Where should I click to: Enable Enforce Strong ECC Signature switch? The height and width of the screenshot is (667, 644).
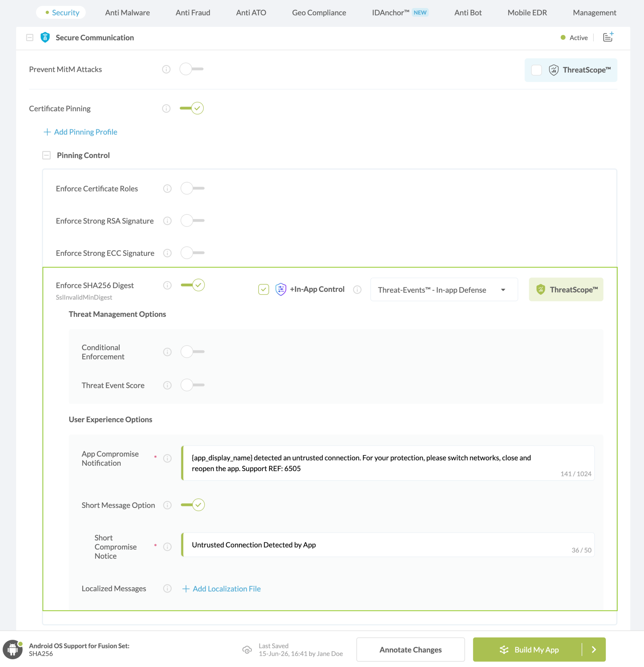click(x=192, y=253)
